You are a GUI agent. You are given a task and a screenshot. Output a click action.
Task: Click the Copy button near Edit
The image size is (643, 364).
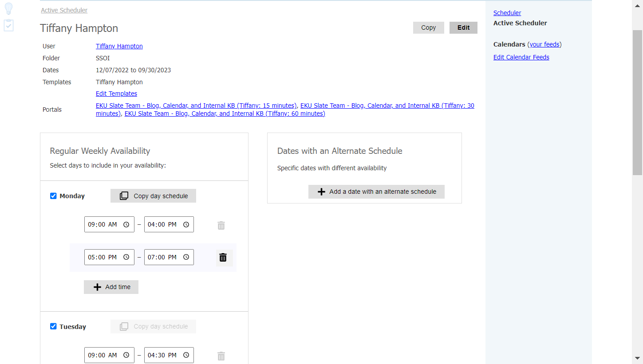pos(429,27)
